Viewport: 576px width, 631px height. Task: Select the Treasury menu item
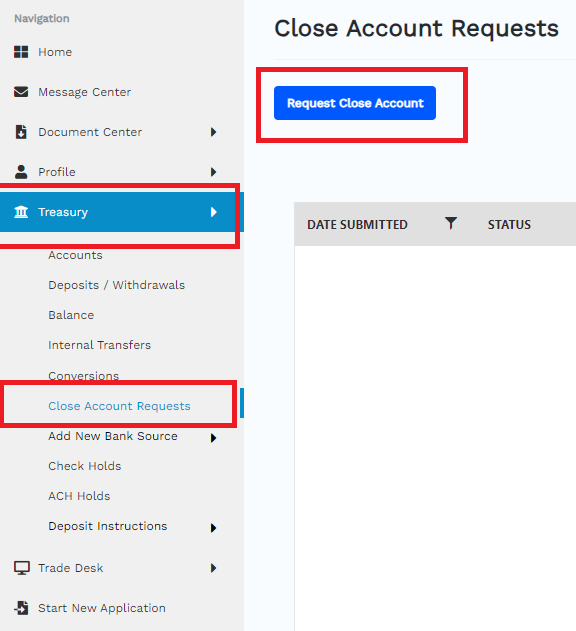pos(63,212)
